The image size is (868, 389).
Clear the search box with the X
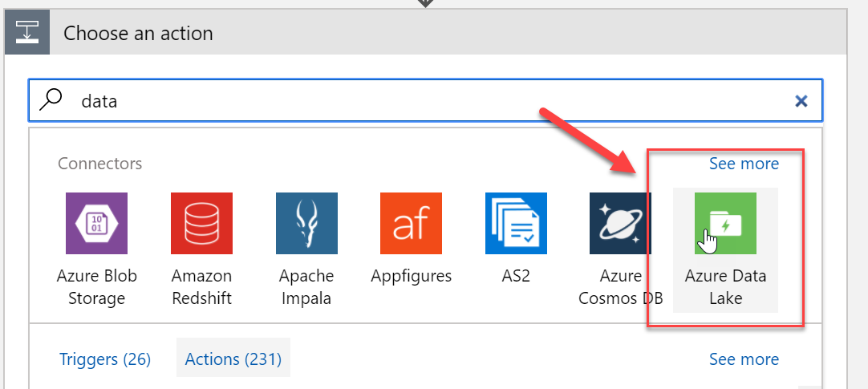801,101
